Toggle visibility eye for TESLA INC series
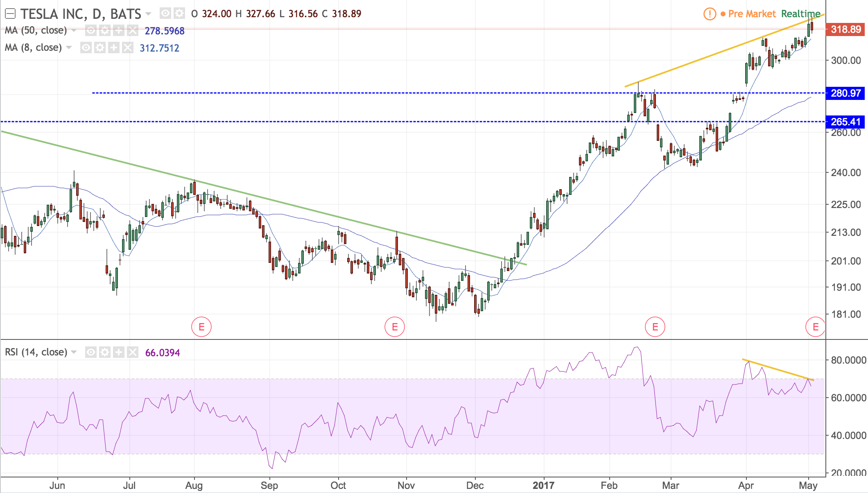Screen dimensions: 868x493 165,14
